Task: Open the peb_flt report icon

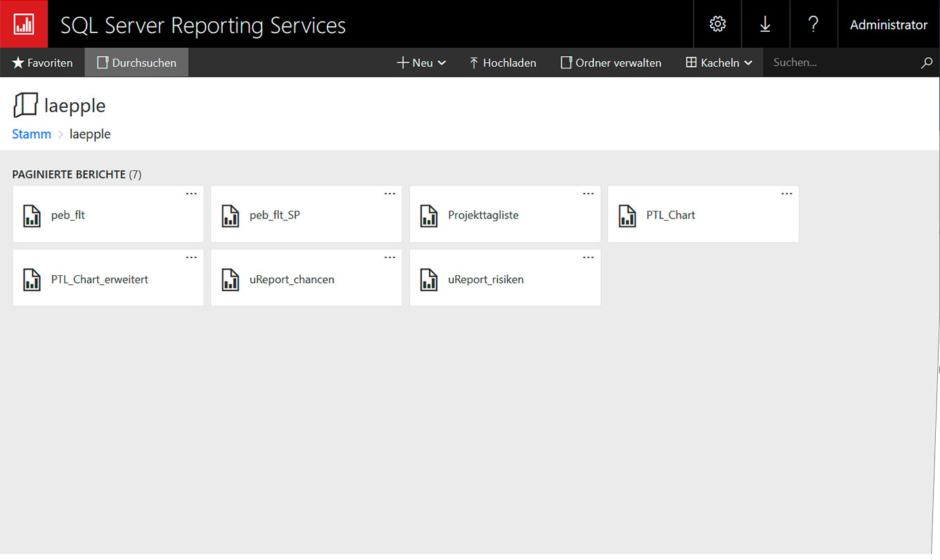Action: pos(32,216)
